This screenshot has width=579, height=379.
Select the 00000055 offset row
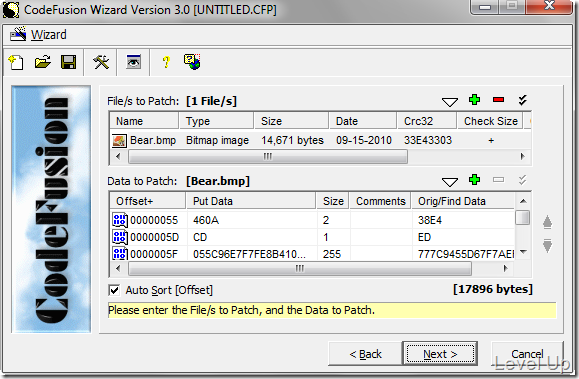pyautogui.click(x=312, y=220)
